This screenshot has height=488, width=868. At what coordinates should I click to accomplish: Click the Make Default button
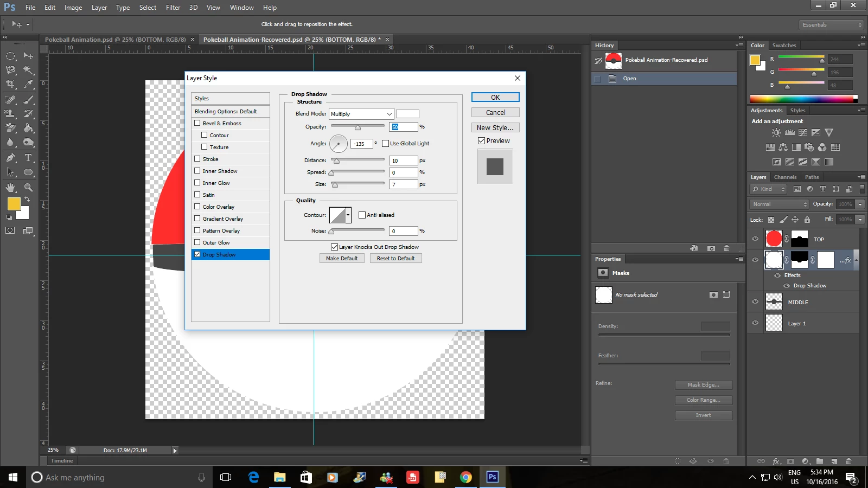[x=342, y=259]
